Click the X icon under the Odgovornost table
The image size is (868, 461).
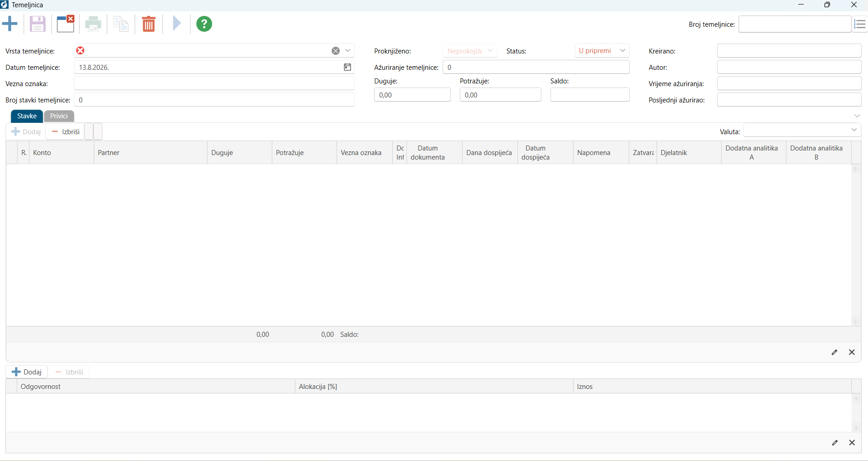(x=852, y=442)
